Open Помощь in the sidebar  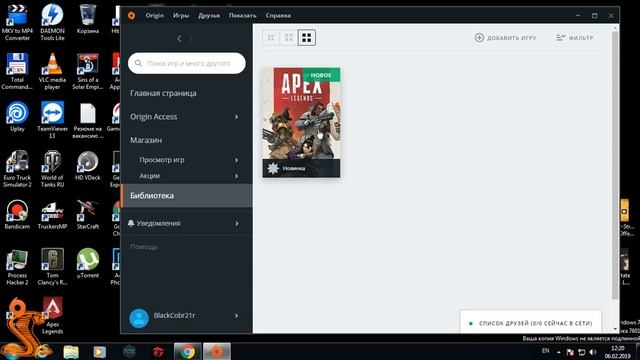pos(144,247)
